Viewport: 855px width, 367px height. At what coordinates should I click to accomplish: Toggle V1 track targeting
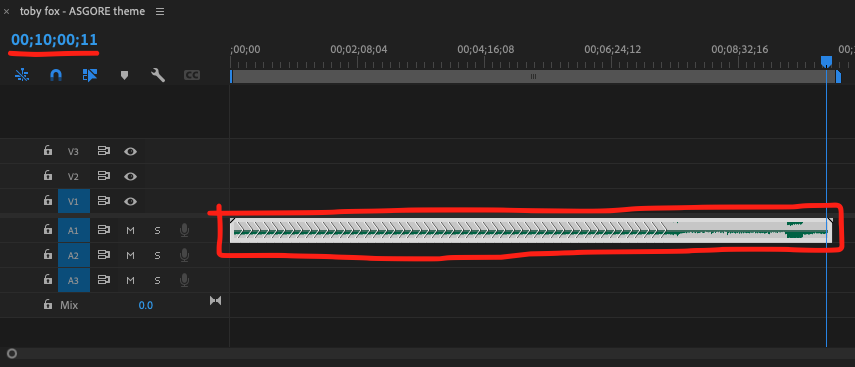pyautogui.click(x=74, y=201)
